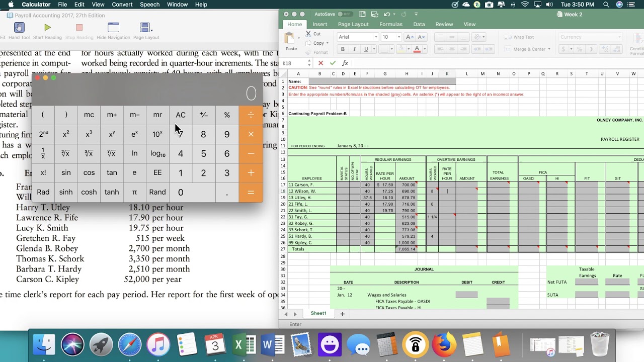Click the Spotlight search icon in menu bar
The image size is (644, 362).
606,5
